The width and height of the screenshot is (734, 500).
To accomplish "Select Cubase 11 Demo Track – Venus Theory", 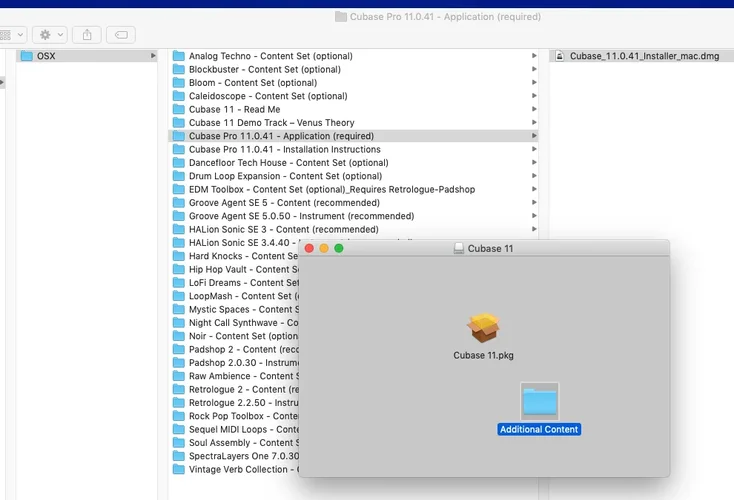I will click(353, 123).
